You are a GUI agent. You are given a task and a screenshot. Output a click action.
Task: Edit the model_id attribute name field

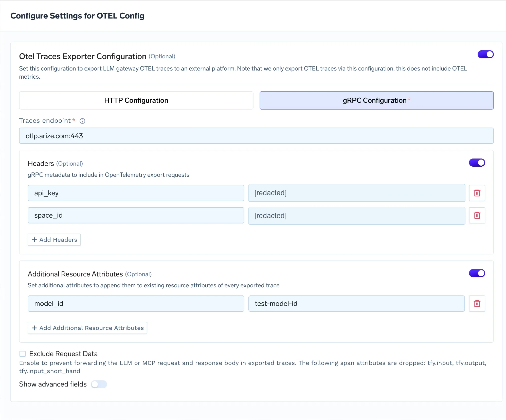136,304
